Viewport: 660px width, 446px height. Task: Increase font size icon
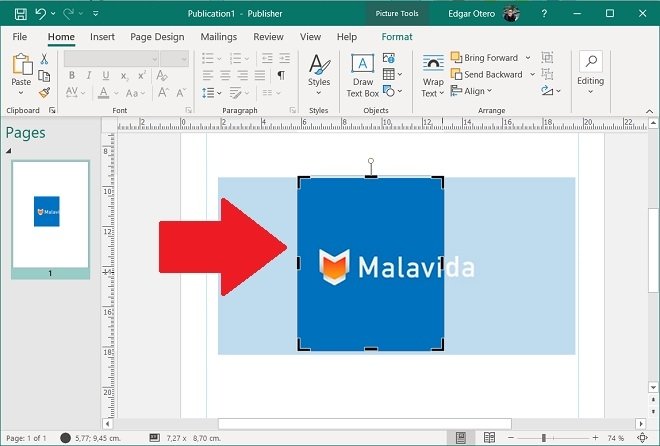pyautogui.click(x=163, y=93)
